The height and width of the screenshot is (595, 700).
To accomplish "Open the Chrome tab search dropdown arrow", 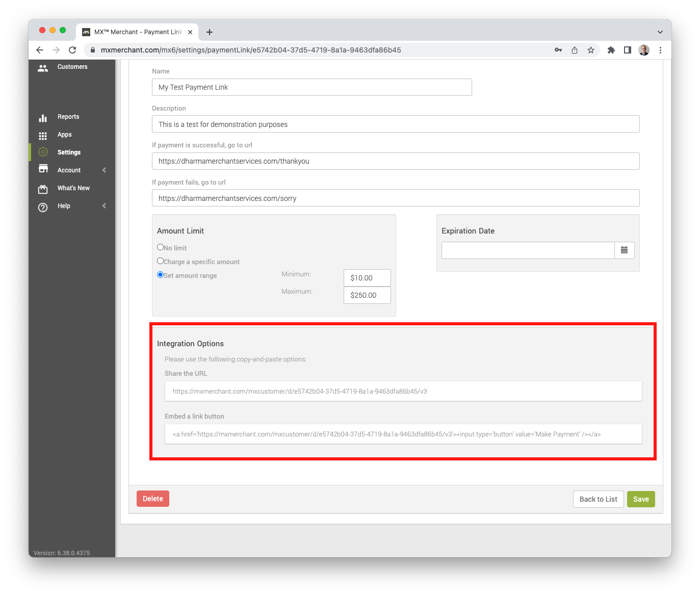I will pyautogui.click(x=660, y=32).
